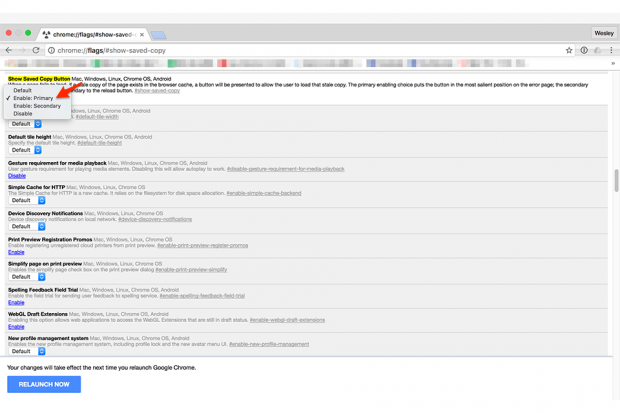Disable gesture requirement for media playback
The image size is (620, 413).
tap(17, 176)
